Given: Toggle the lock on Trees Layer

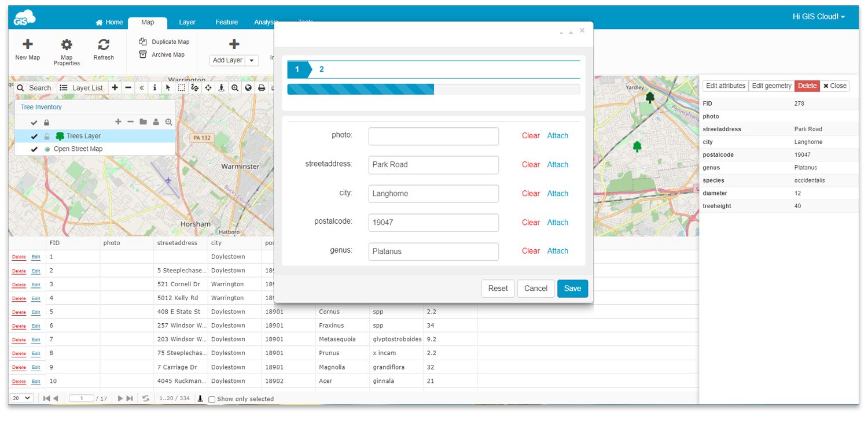Looking at the screenshot, I should 46,136.
